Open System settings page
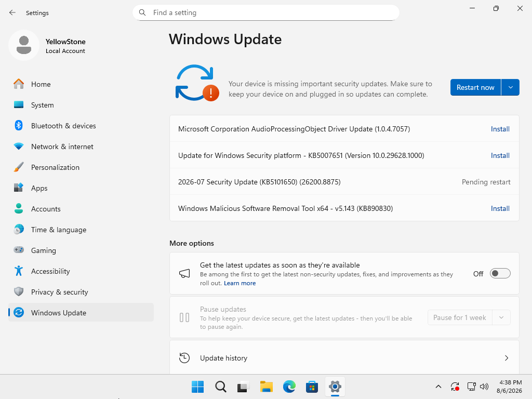This screenshot has height=399, width=532. [81, 105]
